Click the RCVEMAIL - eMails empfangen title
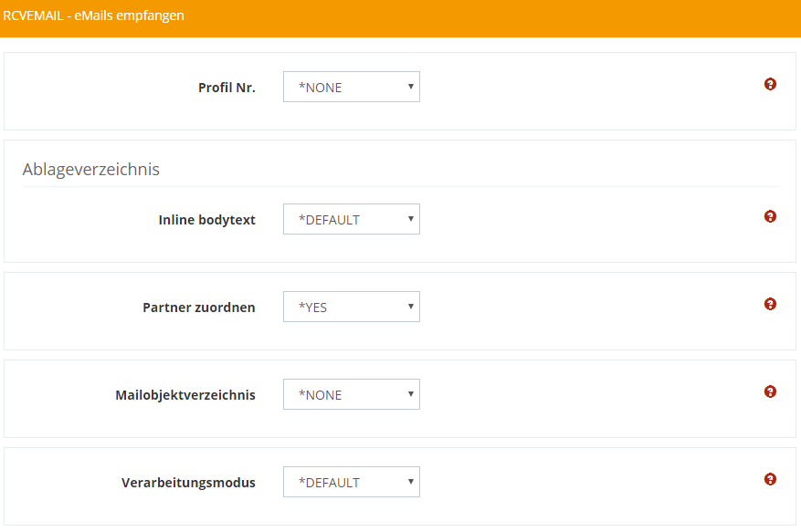801x532 pixels. [x=93, y=16]
